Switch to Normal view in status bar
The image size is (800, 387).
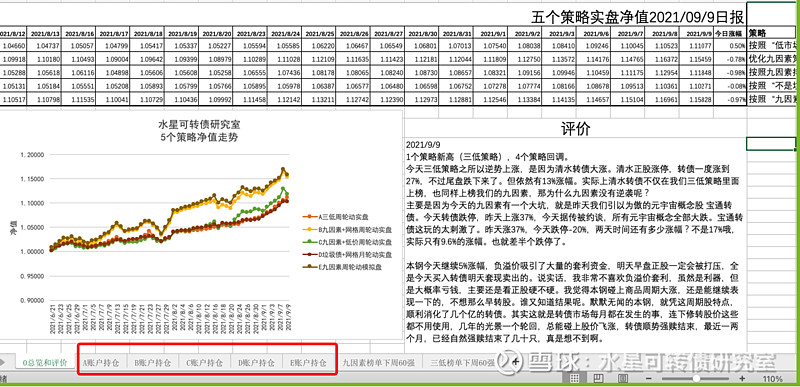pyautogui.click(x=574, y=378)
